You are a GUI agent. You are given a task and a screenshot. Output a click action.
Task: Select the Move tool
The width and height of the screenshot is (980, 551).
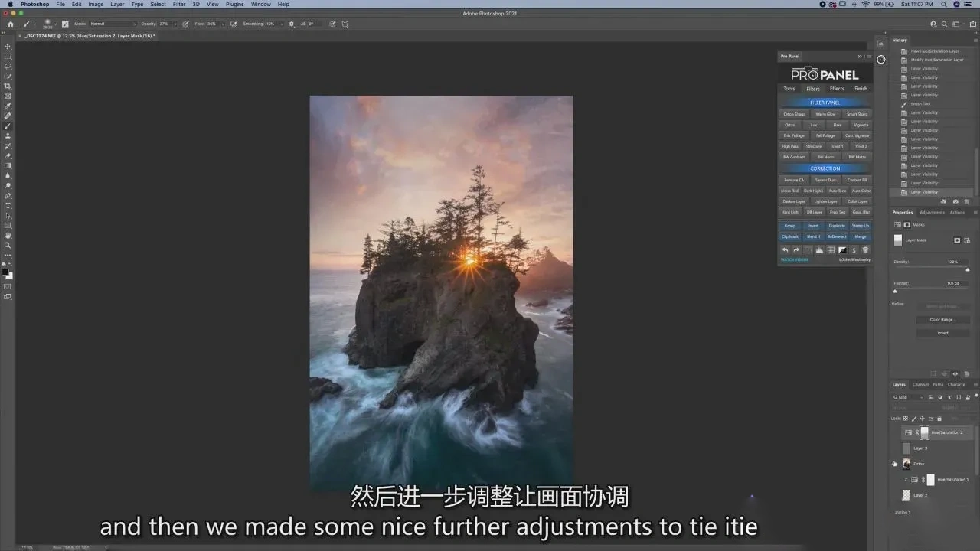click(x=8, y=47)
